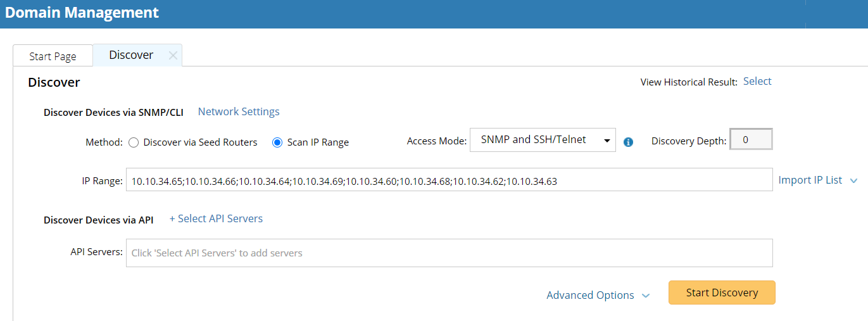
Task: Switch to the Start Page tab
Action: (x=53, y=56)
